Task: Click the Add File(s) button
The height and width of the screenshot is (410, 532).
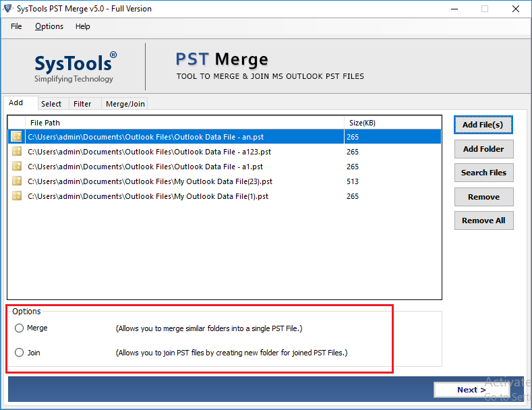Action: coord(483,125)
